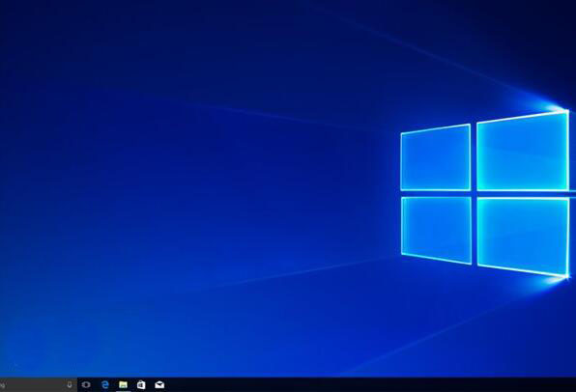576x392 pixels.
Task: Launch Microsoft Edge from the taskbar
Action: (x=105, y=384)
